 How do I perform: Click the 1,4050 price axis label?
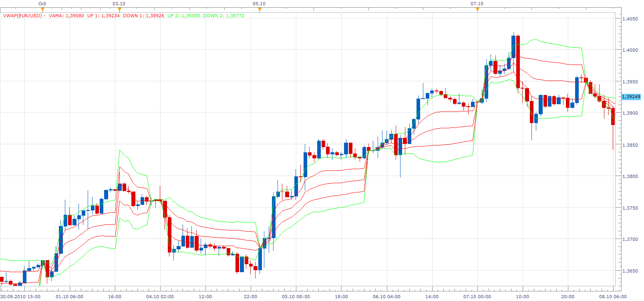630,19
